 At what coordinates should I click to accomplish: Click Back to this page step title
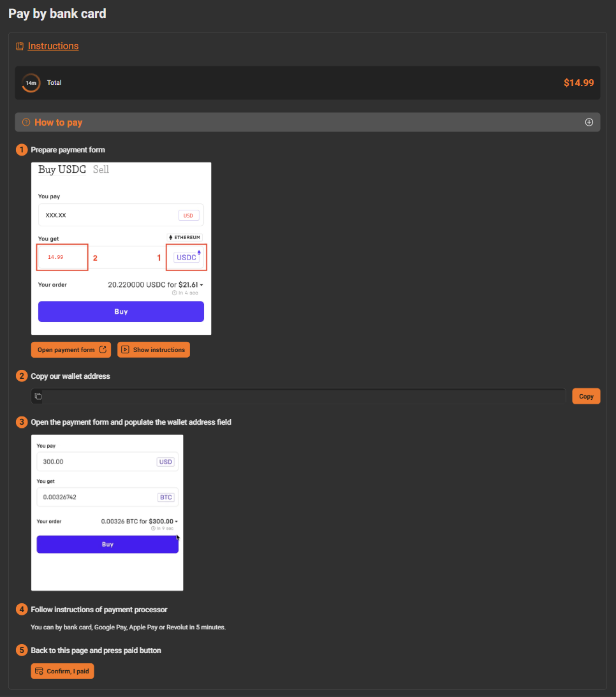click(x=96, y=650)
